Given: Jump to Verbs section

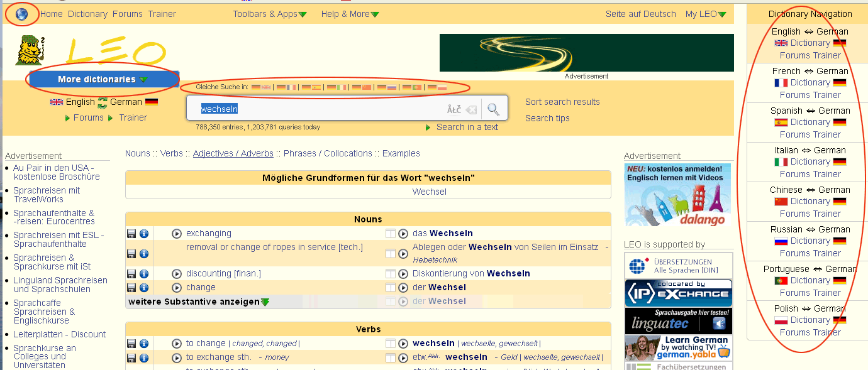Looking at the screenshot, I should tap(172, 153).
